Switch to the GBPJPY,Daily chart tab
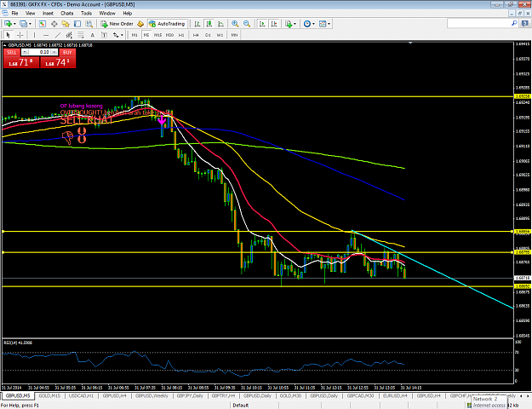 [x=190, y=395]
